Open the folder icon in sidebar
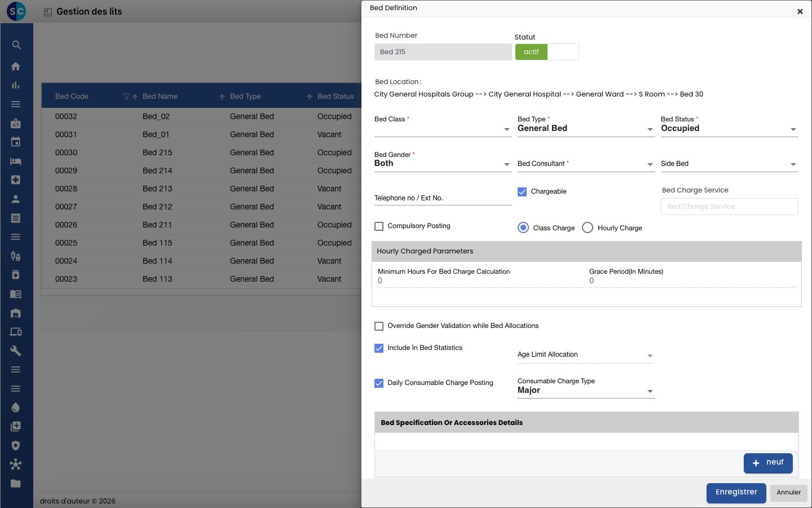Image resolution: width=812 pixels, height=508 pixels. tap(16, 483)
